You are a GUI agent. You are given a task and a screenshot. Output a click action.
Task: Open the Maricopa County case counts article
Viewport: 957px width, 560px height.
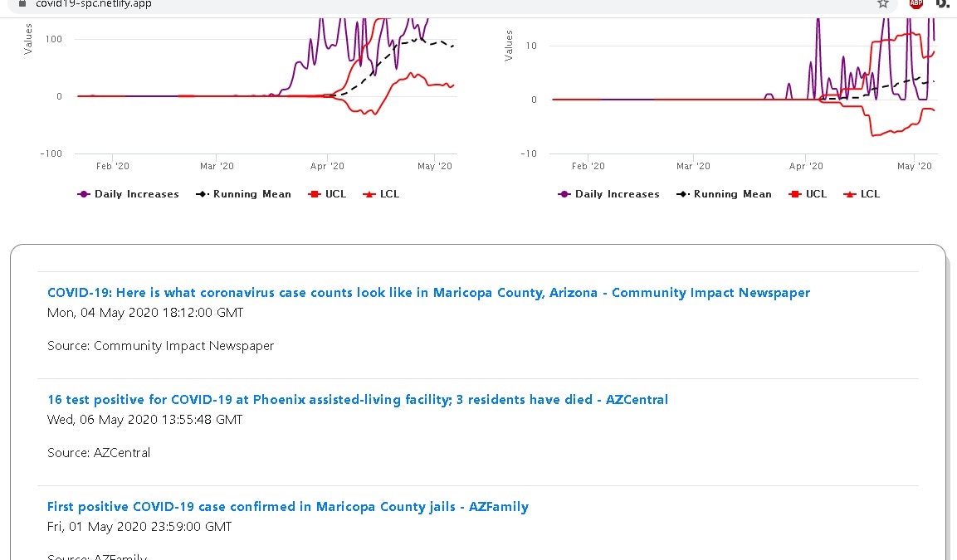(428, 293)
